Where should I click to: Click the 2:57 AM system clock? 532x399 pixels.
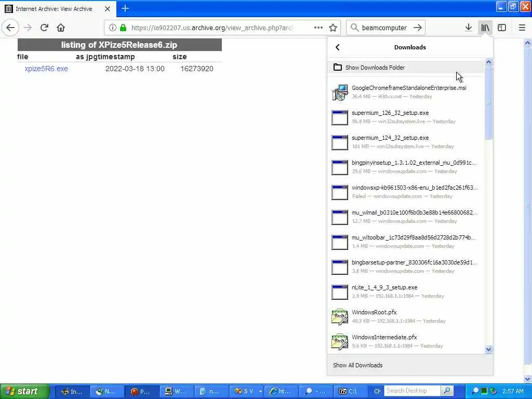click(513, 391)
